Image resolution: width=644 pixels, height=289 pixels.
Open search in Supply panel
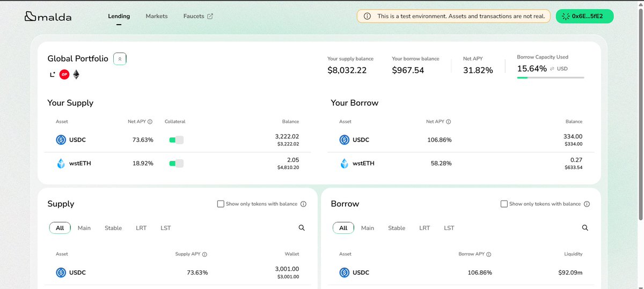click(302, 228)
